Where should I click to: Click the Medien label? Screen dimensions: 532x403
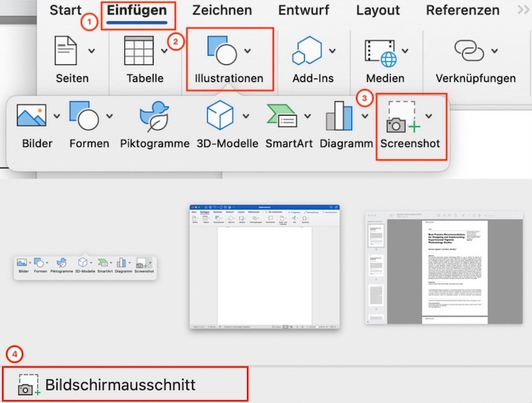[x=385, y=78]
